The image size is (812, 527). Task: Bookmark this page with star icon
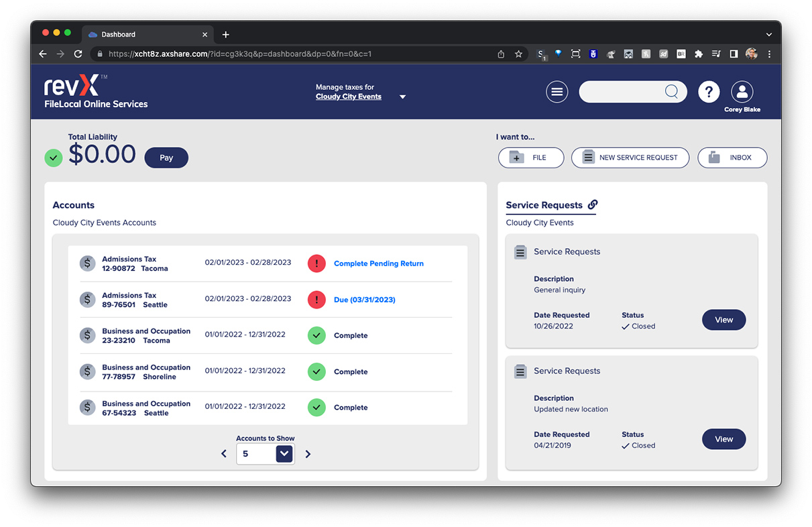518,54
